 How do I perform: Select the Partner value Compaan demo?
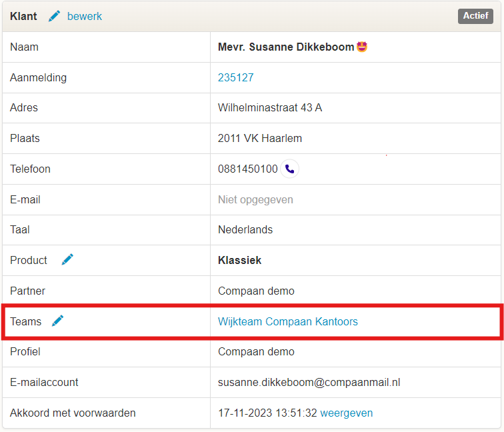pos(256,291)
